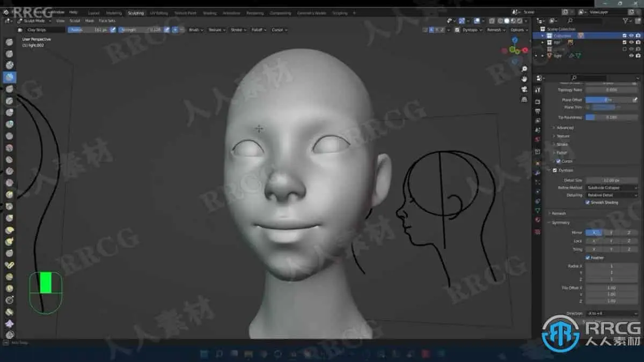644x362 pixels.
Task: Click the properties editor search field
Action: (x=589, y=78)
